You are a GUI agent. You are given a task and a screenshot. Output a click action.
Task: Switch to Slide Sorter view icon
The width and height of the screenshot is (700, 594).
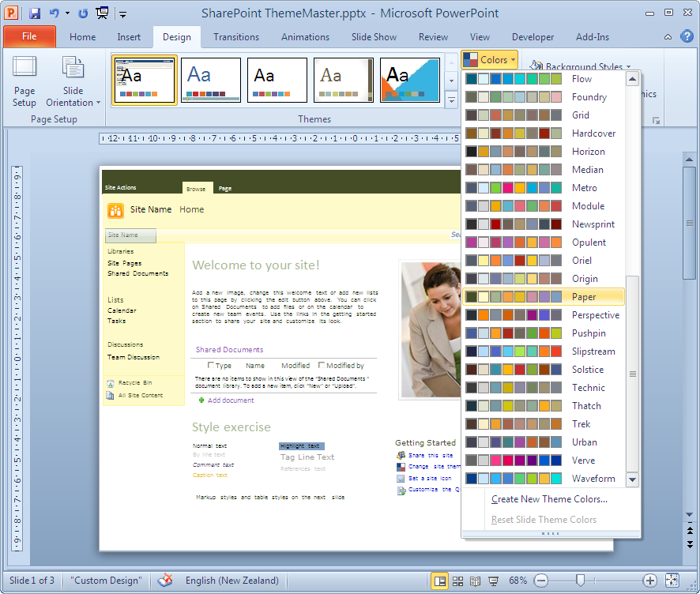(457, 581)
